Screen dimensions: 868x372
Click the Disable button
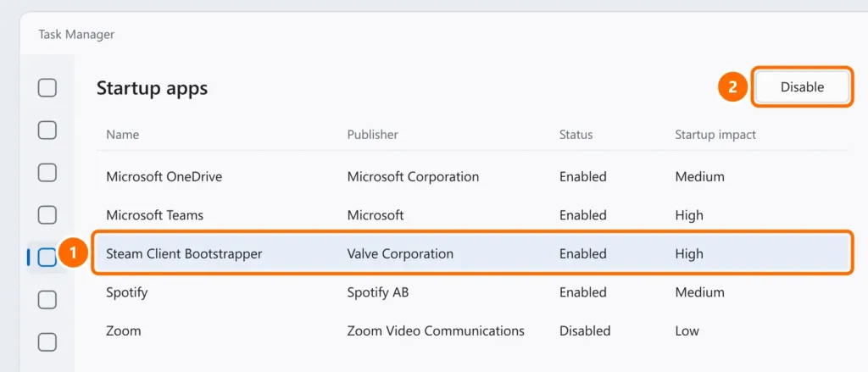(x=802, y=87)
